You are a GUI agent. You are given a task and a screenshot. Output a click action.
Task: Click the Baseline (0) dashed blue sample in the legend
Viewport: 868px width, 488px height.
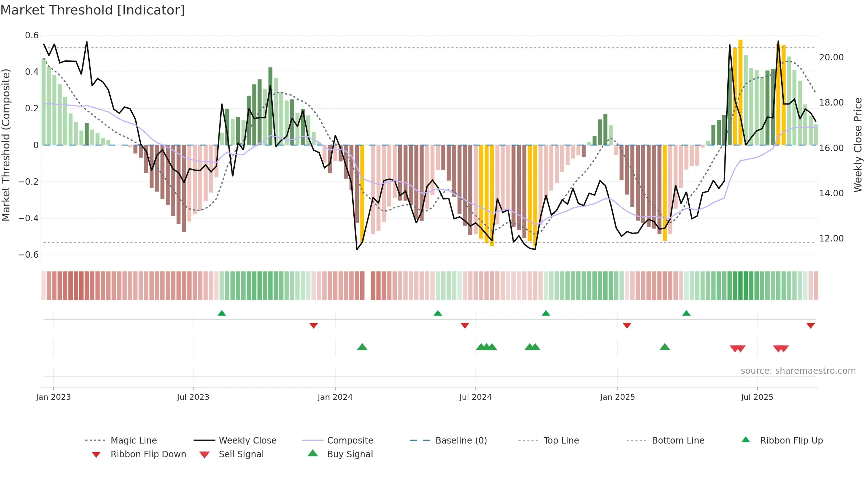pyautogui.click(x=420, y=440)
